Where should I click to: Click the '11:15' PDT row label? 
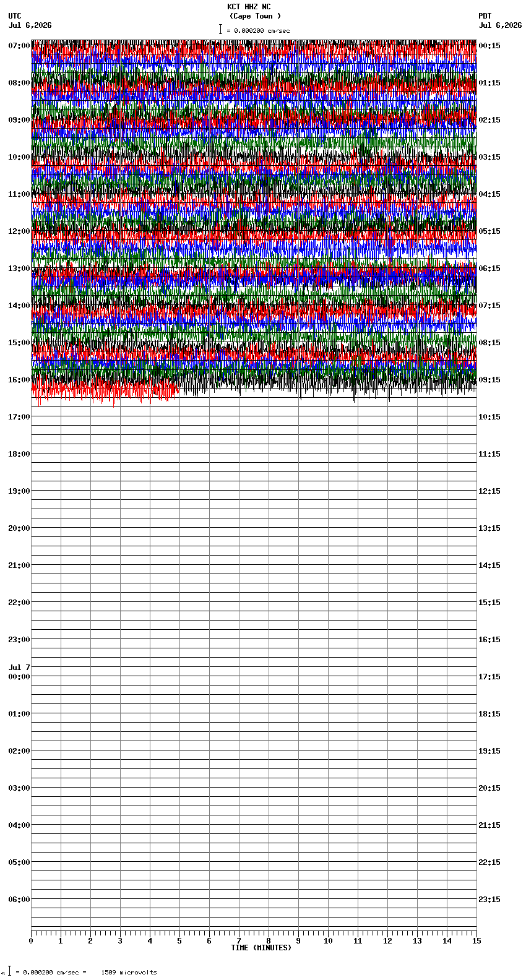(489, 454)
